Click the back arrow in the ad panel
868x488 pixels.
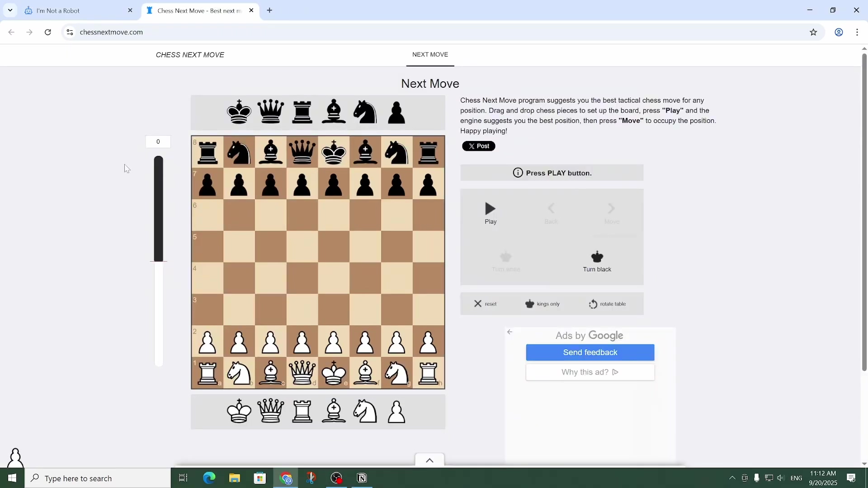tap(510, 332)
